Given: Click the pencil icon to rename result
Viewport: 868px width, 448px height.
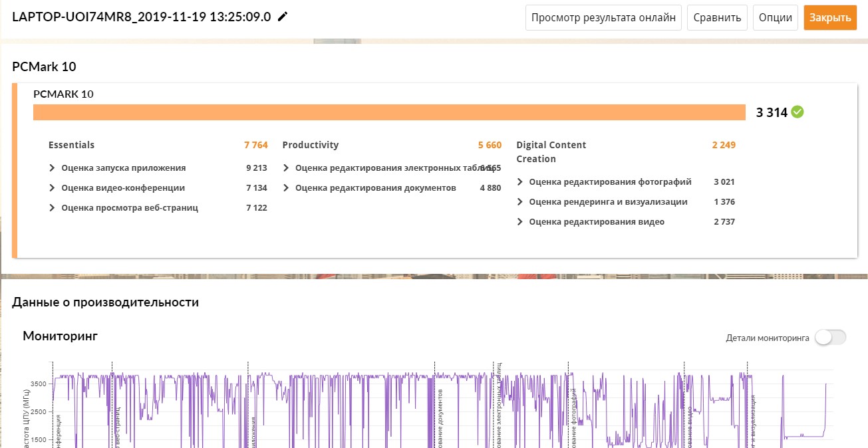Looking at the screenshot, I should click(283, 17).
